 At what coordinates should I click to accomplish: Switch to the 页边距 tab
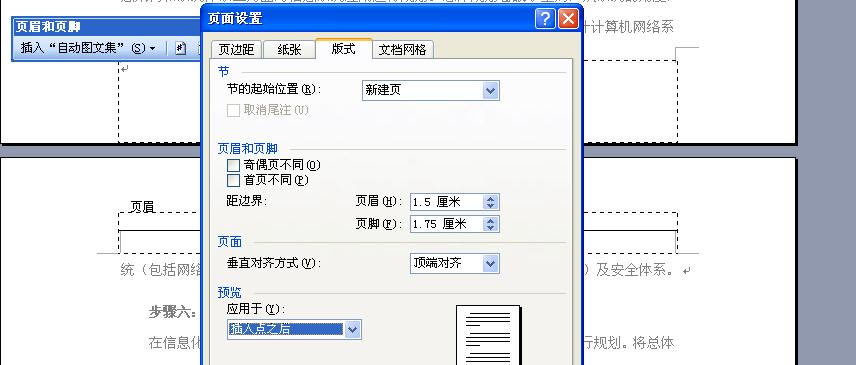236,50
